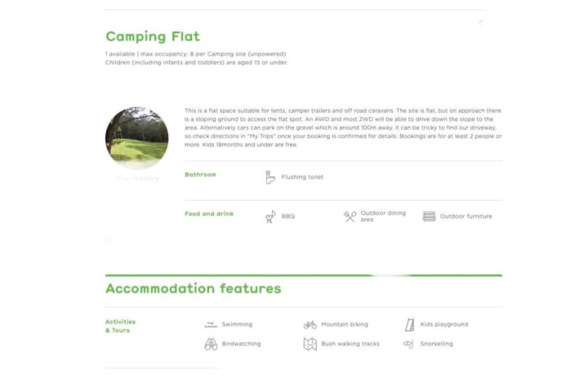
Task: Click the faint View Gallery link
Action: pos(136,178)
